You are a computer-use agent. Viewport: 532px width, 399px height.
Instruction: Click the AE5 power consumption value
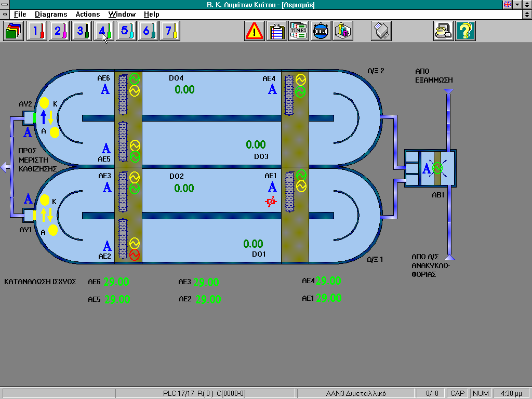(x=117, y=300)
